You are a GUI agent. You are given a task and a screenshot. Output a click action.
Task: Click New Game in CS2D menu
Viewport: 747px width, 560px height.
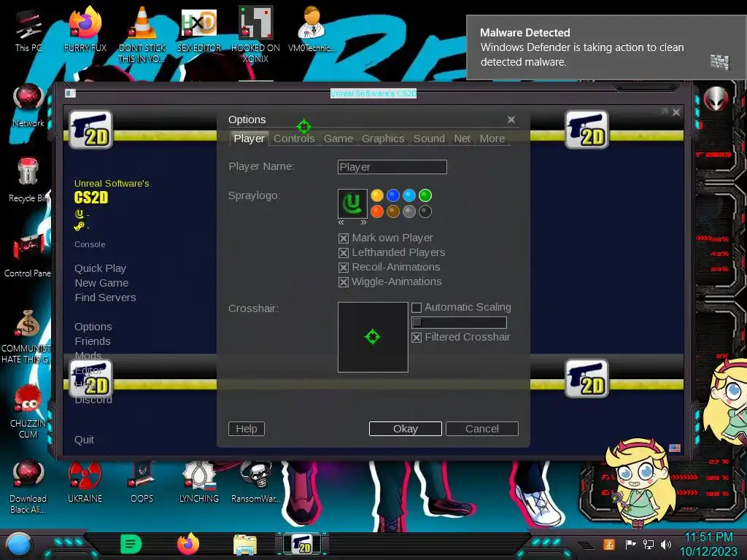pos(101,283)
